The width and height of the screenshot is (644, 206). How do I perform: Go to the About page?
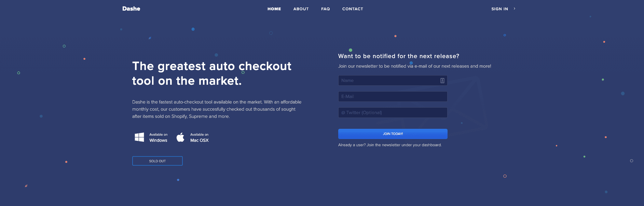(x=301, y=9)
